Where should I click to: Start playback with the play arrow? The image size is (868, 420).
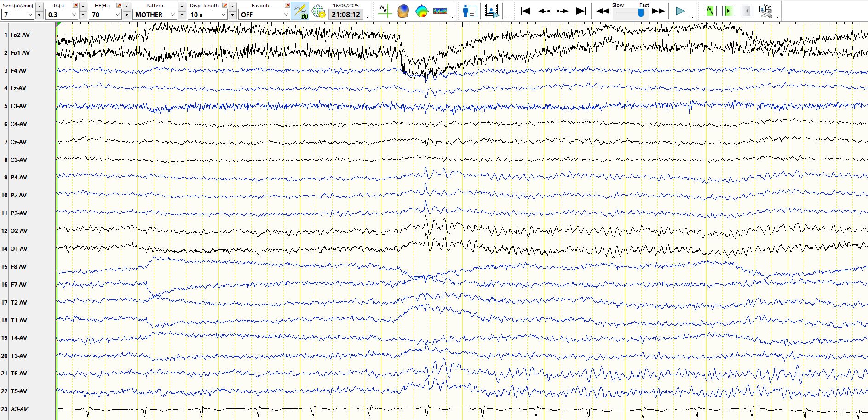[680, 11]
